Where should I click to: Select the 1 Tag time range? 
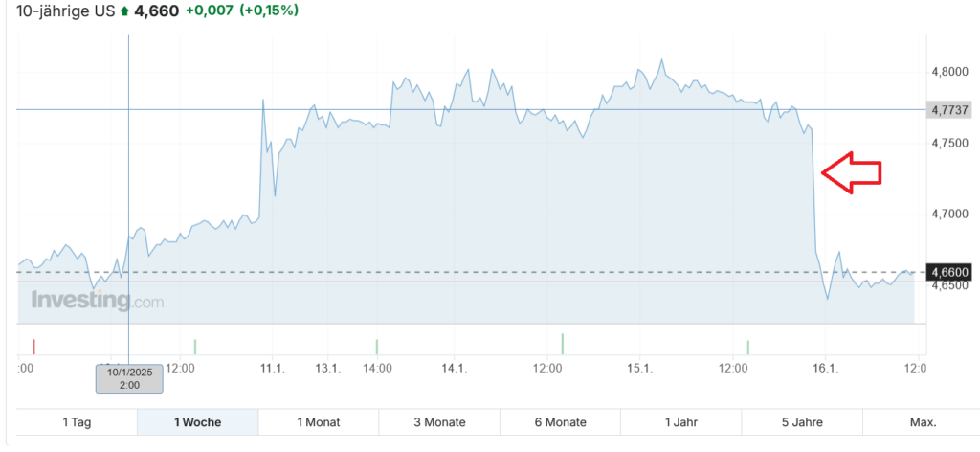[x=78, y=422]
